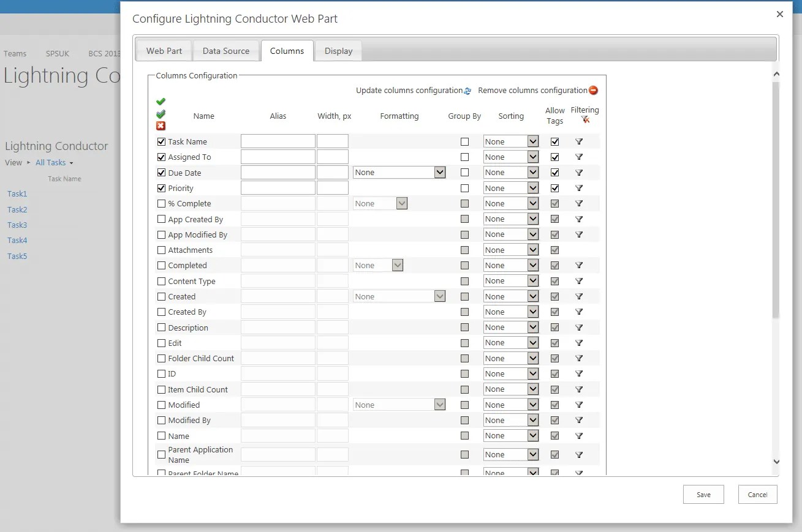Click the Save button
The width and height of the screenshot is (802, 532).
tap(703, 495)
